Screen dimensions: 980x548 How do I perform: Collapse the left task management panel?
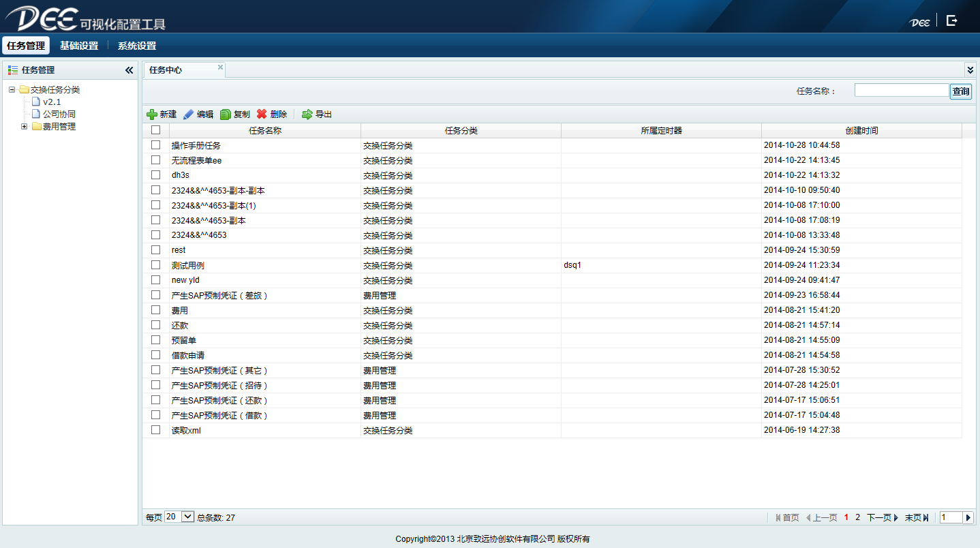[x=129, y=70]
